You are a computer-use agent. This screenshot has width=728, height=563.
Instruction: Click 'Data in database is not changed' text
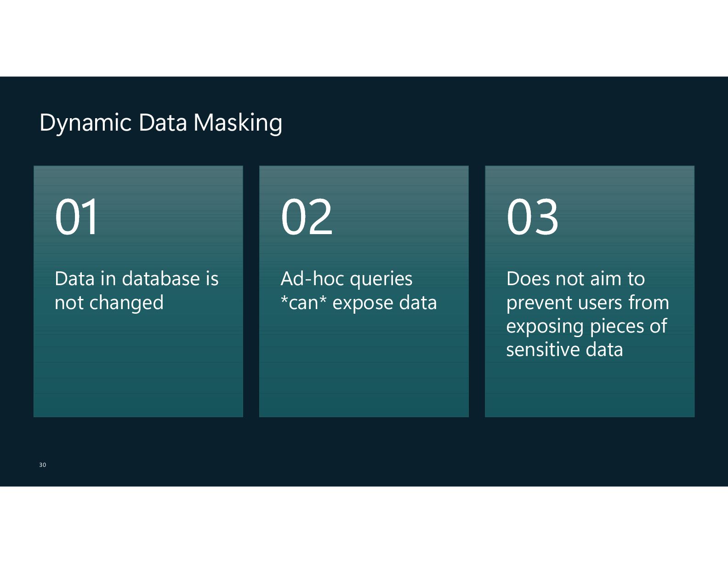pos(136,291)
